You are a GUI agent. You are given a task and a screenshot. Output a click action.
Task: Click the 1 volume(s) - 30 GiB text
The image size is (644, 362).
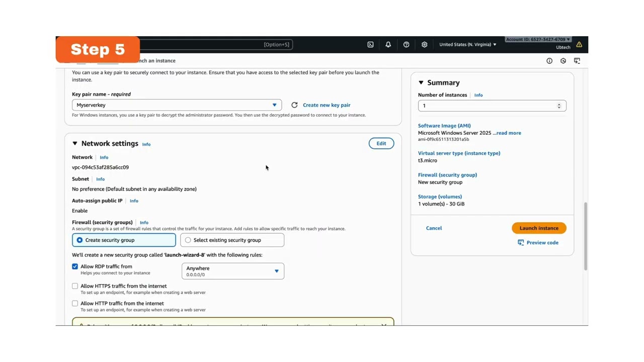point(441,204)
